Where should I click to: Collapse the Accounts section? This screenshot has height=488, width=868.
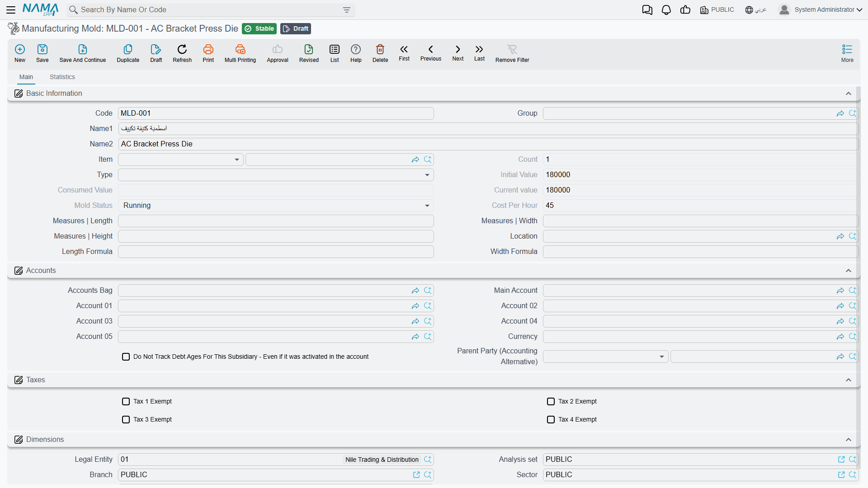pos(849,271)
